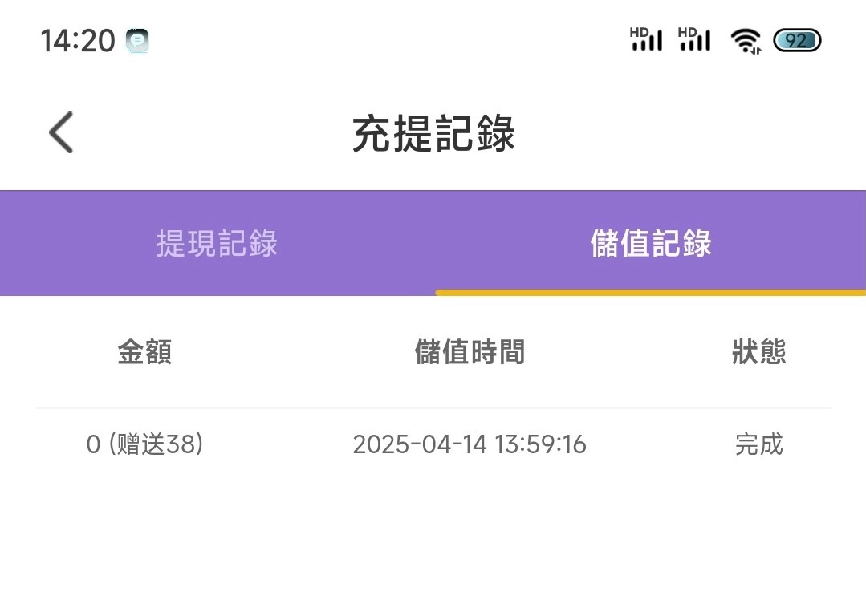The width and height of the screenshot is (866, 616).
Task: Click the 狀態 column header
Action: 758,352
